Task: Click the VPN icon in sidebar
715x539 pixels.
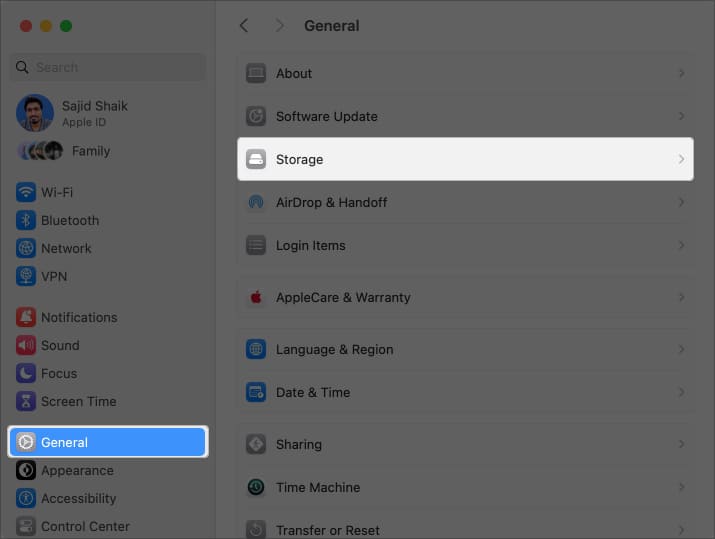Action: pos(26,276)
